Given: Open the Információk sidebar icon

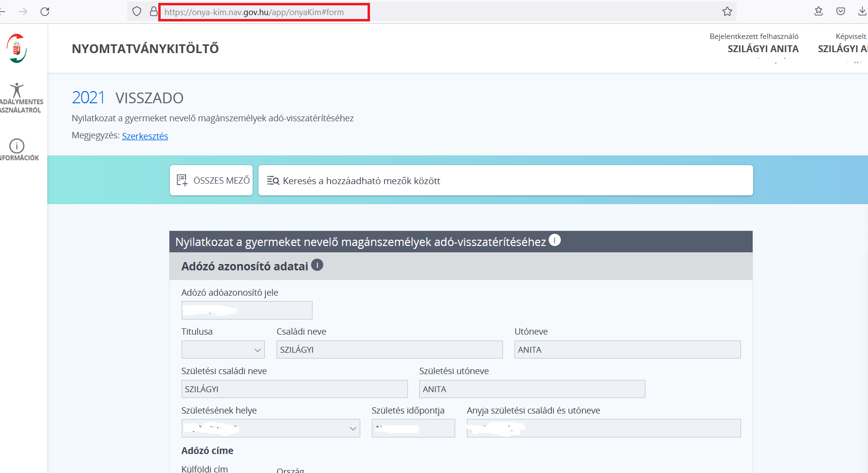Looking at the screenshot, I should tap(17, 146).
